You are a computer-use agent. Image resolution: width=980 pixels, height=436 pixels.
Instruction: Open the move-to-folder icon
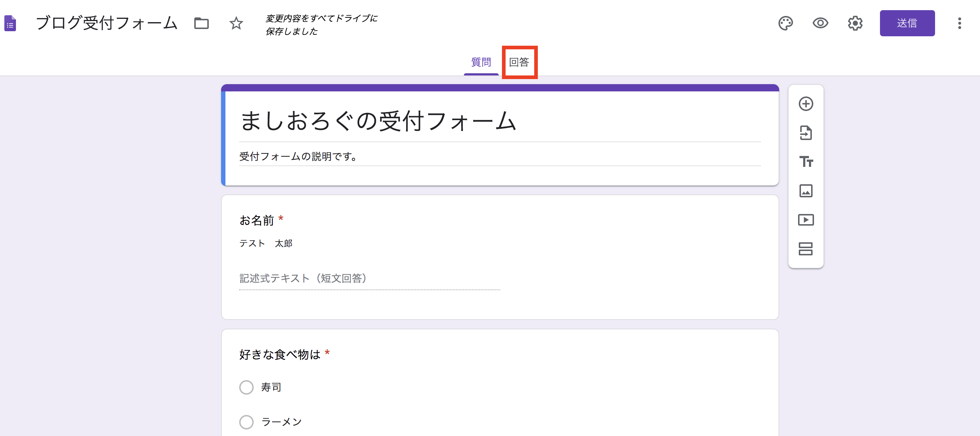201,23
